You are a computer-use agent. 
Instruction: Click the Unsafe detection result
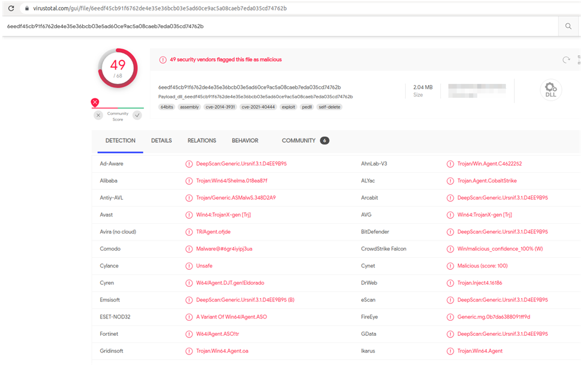point(205,266)
